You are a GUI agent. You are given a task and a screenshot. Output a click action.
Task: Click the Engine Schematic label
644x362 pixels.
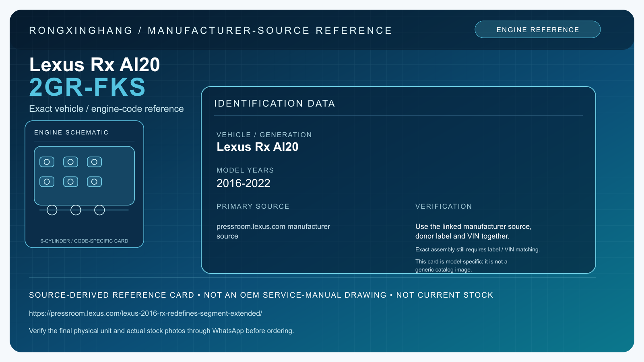(x=71, y=132)
